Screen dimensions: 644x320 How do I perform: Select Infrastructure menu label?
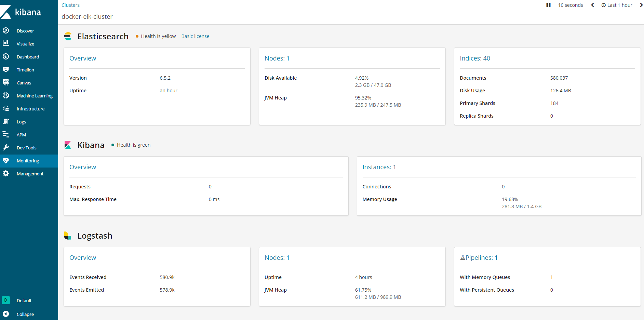[x=30, y=109]
